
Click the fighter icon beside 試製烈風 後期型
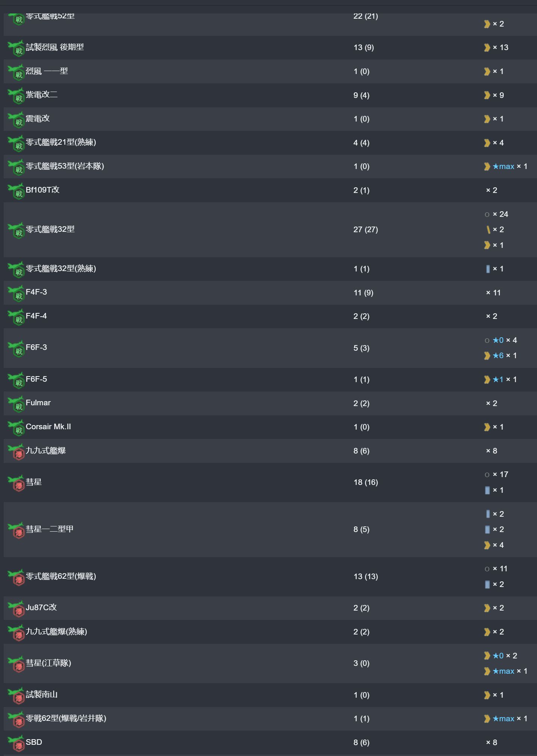point(16,48)
